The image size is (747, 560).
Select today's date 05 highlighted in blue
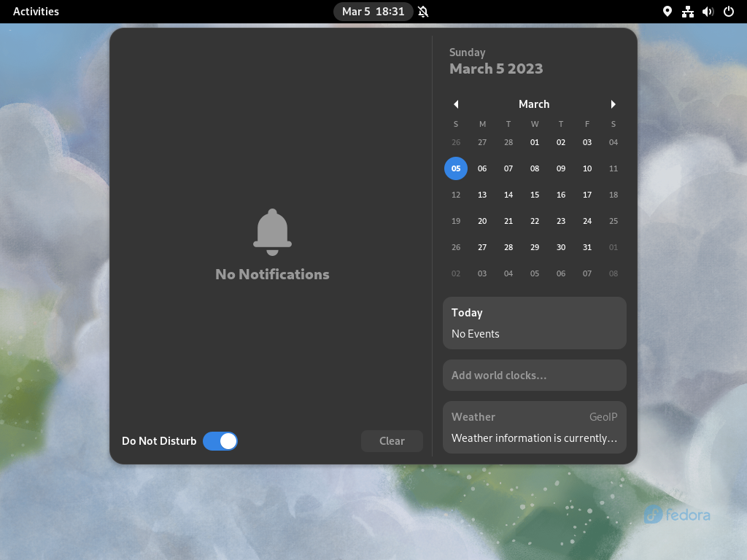coord(456,168)
